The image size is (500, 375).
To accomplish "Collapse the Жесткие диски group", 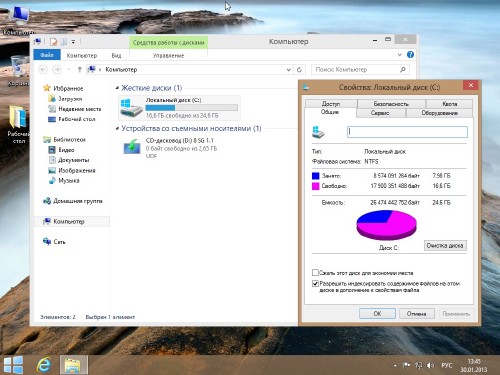I will 117,88.
